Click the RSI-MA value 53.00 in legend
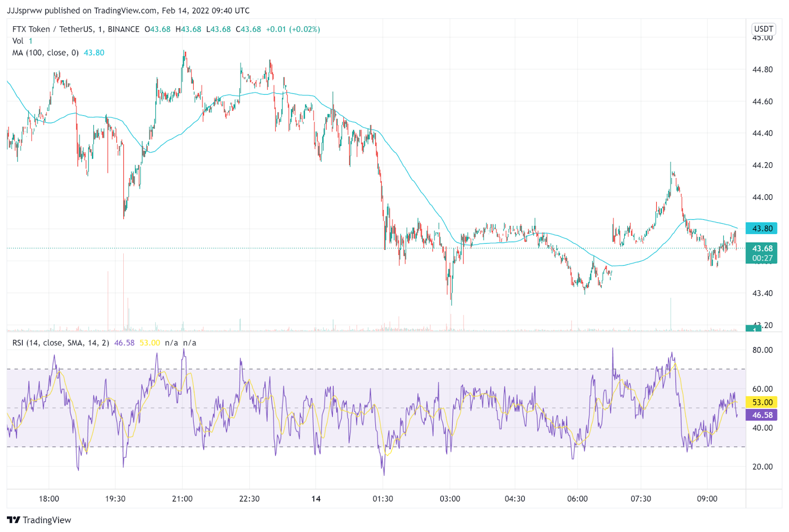The width and height of the screenshot is (789, 532). 149,343
